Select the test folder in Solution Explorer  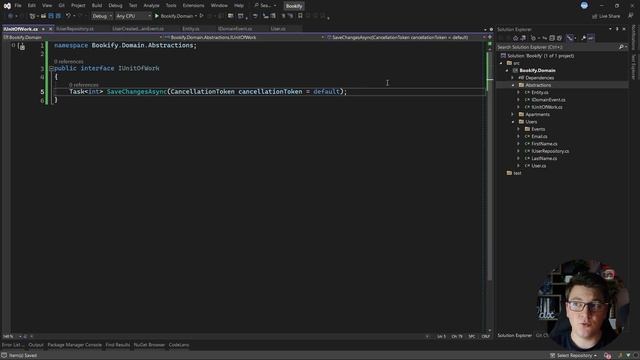tap(517, 173)
